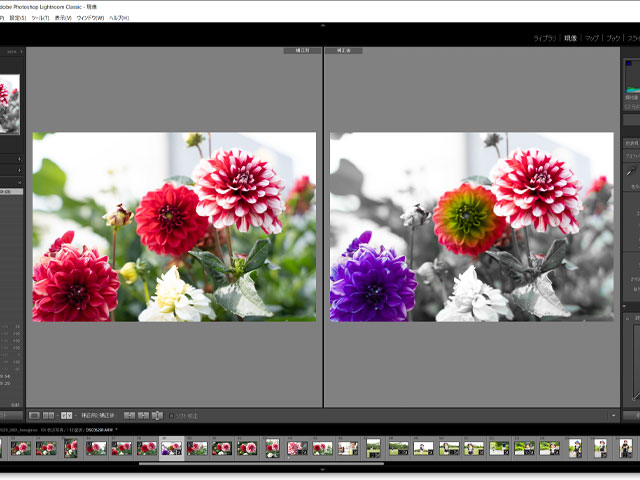Click the 補正前 label above left image
This screenshot has height=480, width=640.
click(x=296, y=49)
